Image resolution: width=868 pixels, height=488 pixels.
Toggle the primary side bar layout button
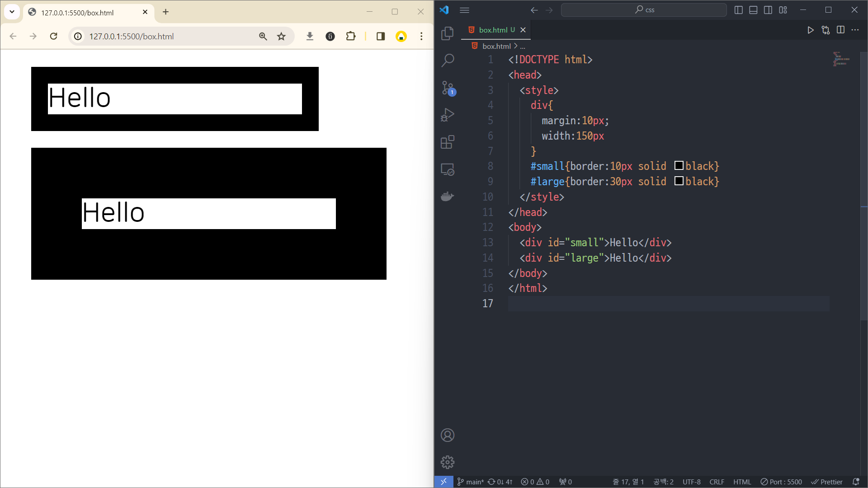pos(738,10)
